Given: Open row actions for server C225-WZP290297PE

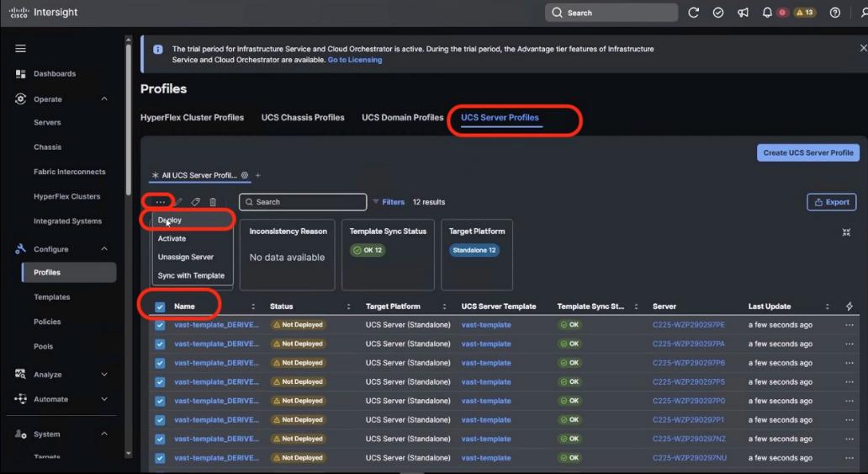Looking at the screenshot, I should click(x=849, y=325).
